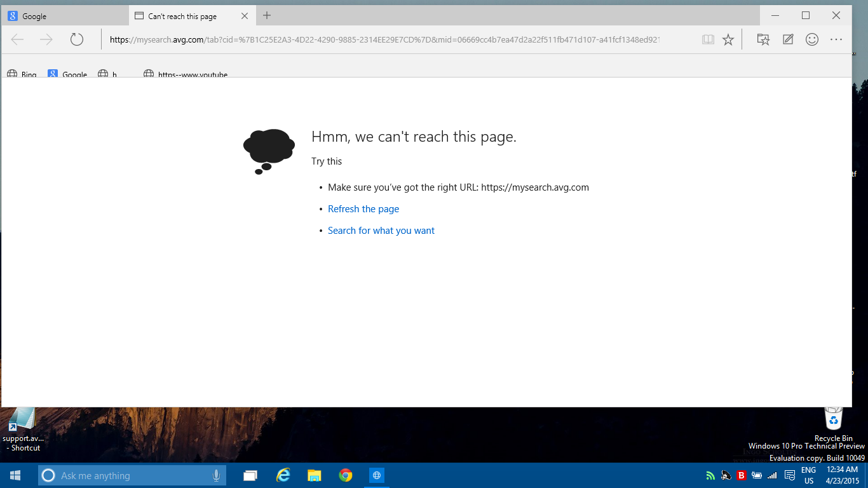868x488 pixels.
Task: Open the red B tray icon
Action: (741, 475)
